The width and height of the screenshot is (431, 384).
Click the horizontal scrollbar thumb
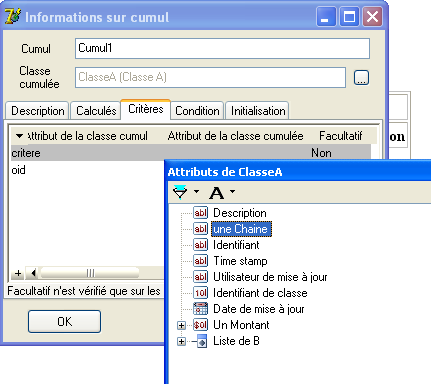(x=90, y=273)
